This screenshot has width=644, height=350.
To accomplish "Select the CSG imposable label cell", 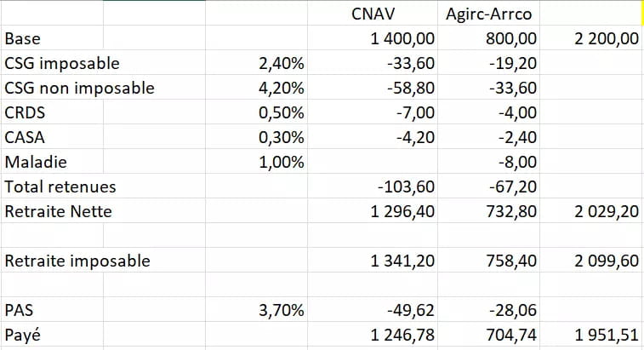I will click(x=62, y=63).
